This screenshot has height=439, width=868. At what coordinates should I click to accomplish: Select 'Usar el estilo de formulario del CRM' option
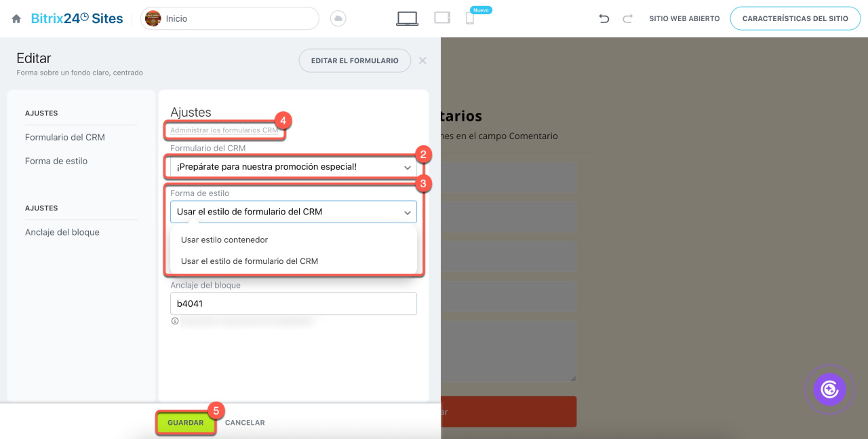click(250, 261)
